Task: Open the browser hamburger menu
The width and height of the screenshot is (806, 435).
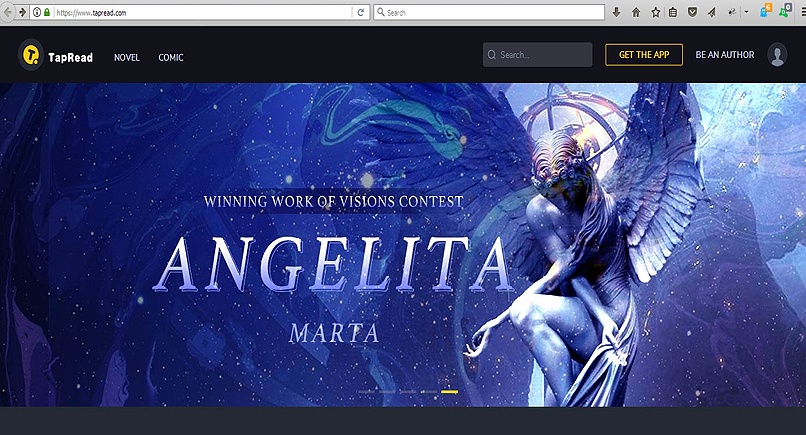Action: [802, 12]
